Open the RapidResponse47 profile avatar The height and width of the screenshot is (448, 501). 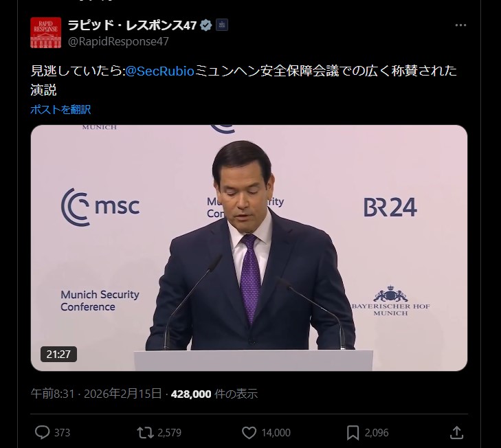coord(45,32)
